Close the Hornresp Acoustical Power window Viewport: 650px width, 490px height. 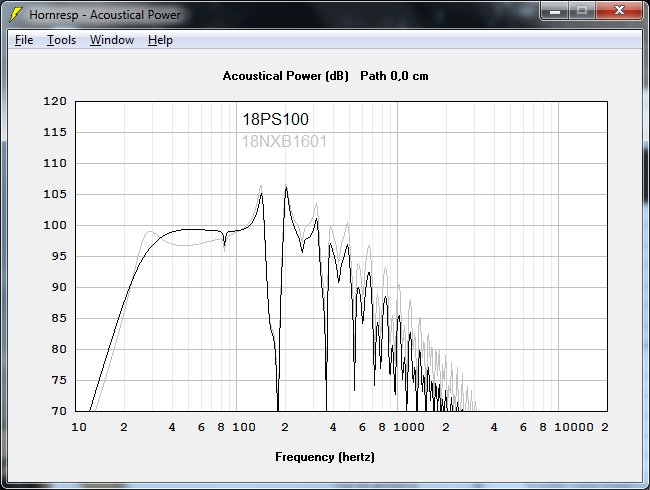[x=619, y=10]
